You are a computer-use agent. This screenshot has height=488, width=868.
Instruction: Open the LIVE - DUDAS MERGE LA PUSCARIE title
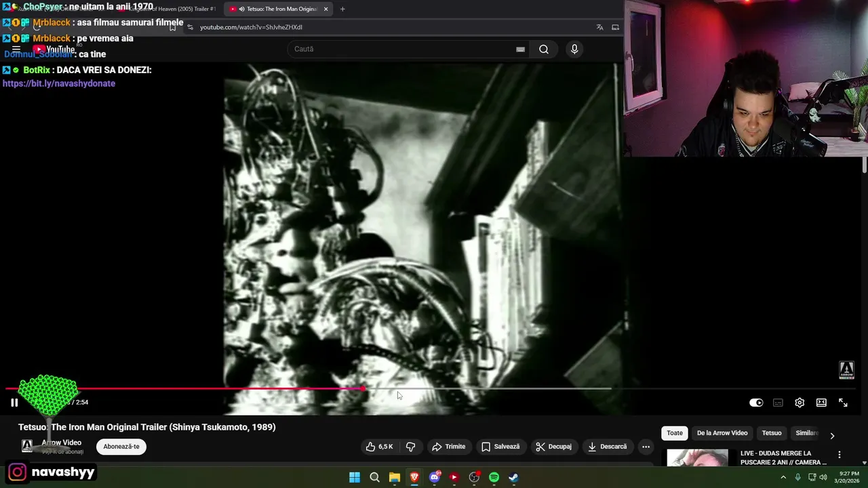[784, 457]
